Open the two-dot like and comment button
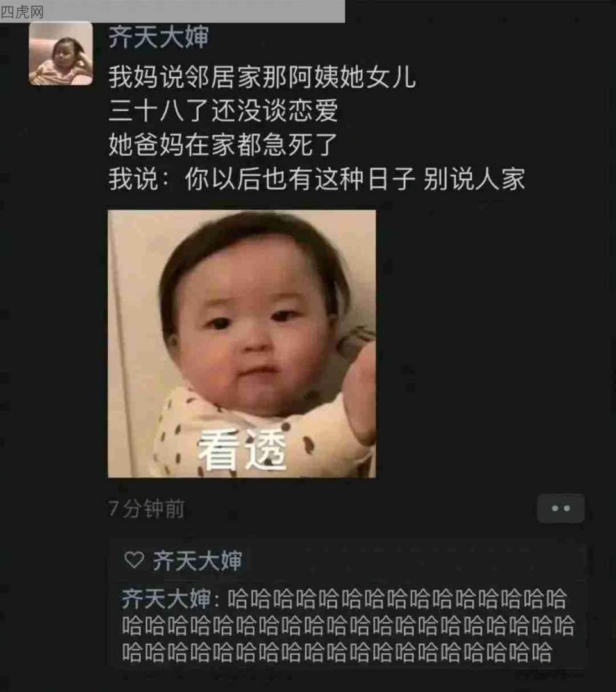The height and width of the screenshot is (692, 616). pos(561,508)
